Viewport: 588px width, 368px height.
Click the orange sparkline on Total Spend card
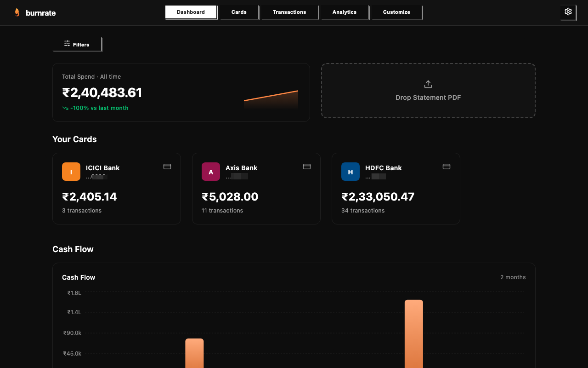[x=271, y=98]
